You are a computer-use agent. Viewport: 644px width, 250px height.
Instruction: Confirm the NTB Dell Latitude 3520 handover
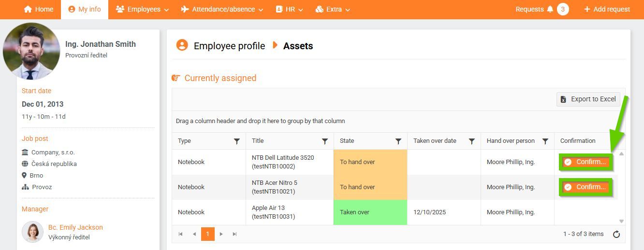pos(585,162)
